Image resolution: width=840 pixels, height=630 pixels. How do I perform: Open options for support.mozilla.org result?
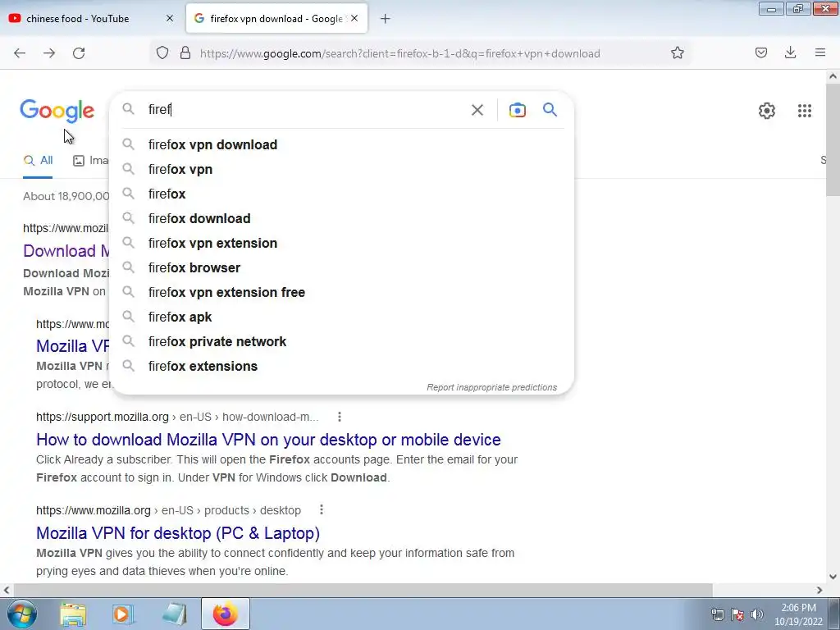(340, 417)
